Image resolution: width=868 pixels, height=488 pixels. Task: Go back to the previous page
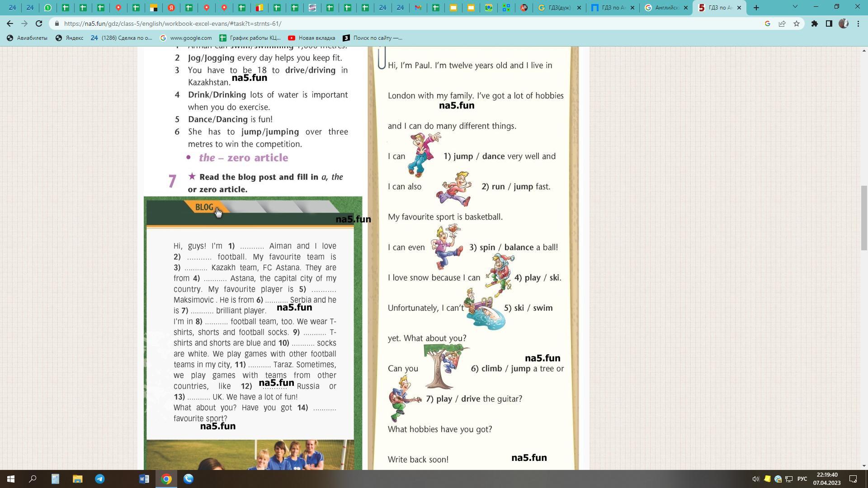[x=10, y=23]
